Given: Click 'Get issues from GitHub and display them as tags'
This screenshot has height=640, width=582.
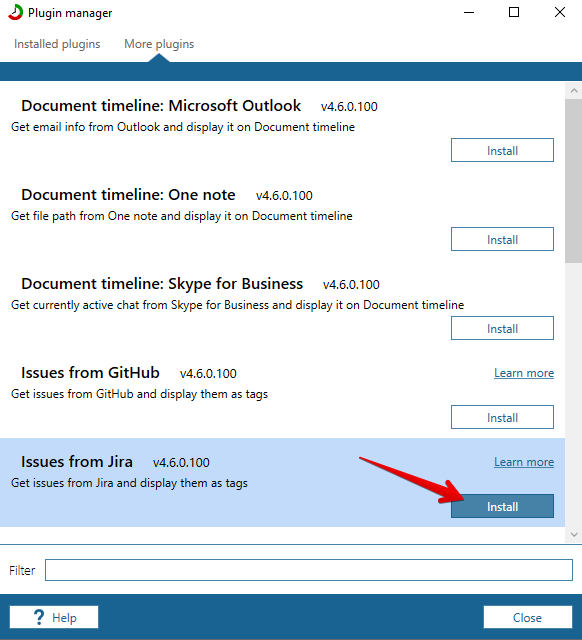Looking at the screenshot, I should pyautogui.click(x=140, y=394).
